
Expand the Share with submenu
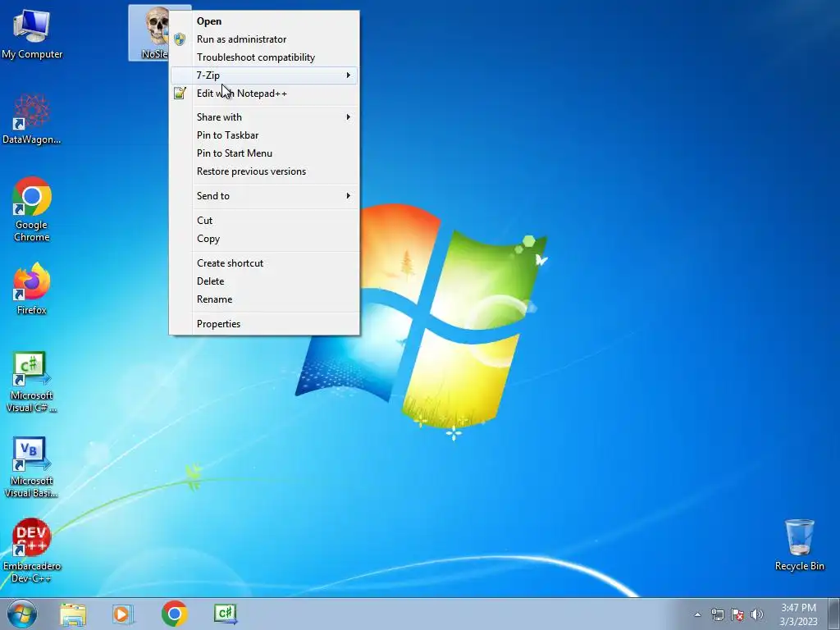264,116
